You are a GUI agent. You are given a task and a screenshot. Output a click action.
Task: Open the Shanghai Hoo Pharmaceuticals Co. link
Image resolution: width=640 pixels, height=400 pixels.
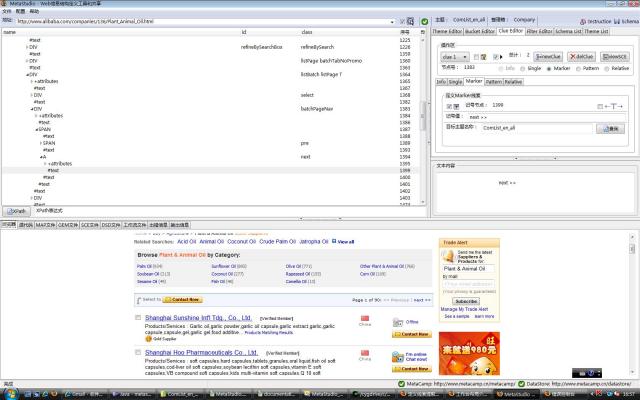point(201,352)
